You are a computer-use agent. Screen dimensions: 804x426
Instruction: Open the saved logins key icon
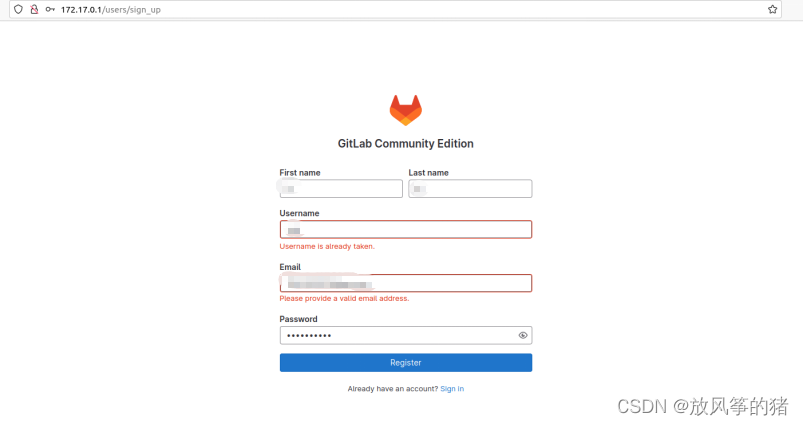tap(50, 9)
